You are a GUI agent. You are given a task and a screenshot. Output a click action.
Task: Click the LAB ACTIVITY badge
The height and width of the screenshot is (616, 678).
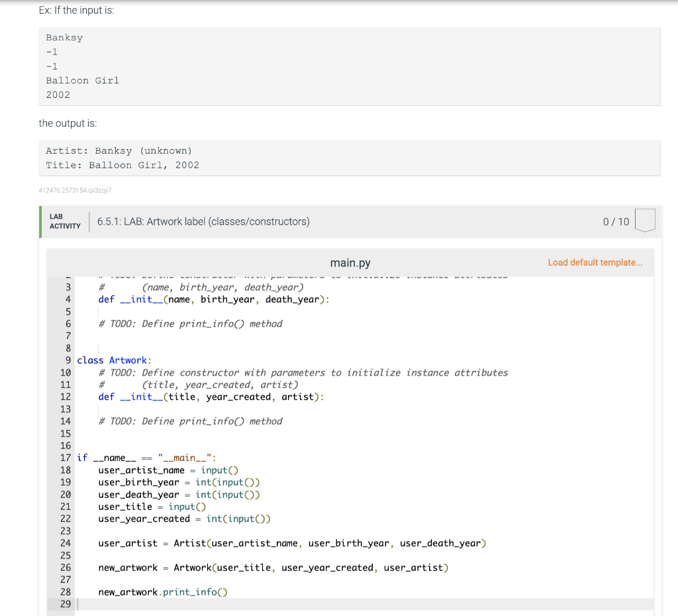[64, 221]
